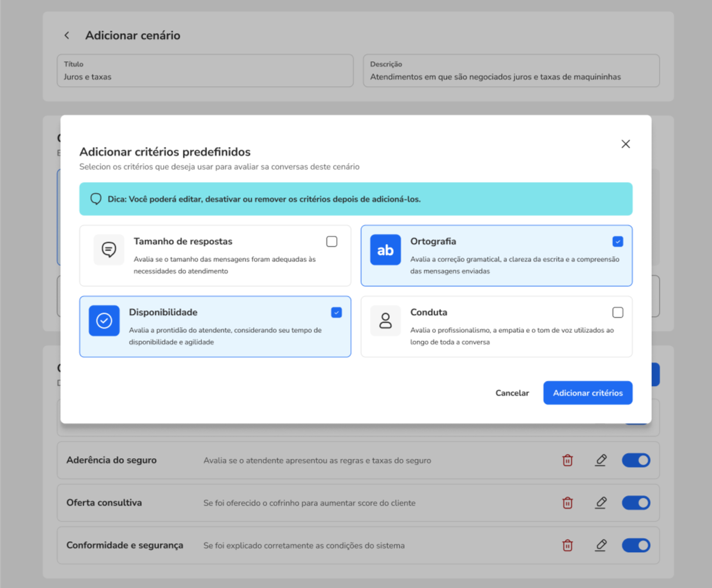Click the Dica tip banner text
Image resolution: width=712 pixels, height=588 pixels.
(264, 199)
